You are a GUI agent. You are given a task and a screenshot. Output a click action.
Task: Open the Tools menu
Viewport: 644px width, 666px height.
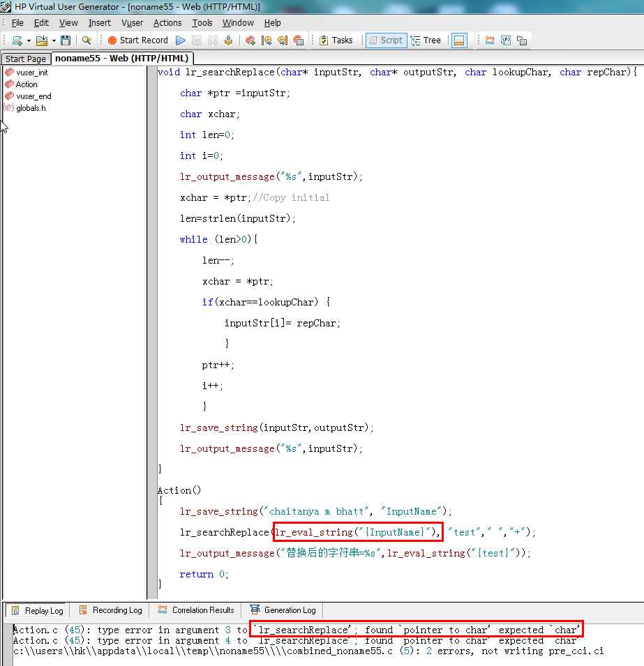click(x=202, y=23)
